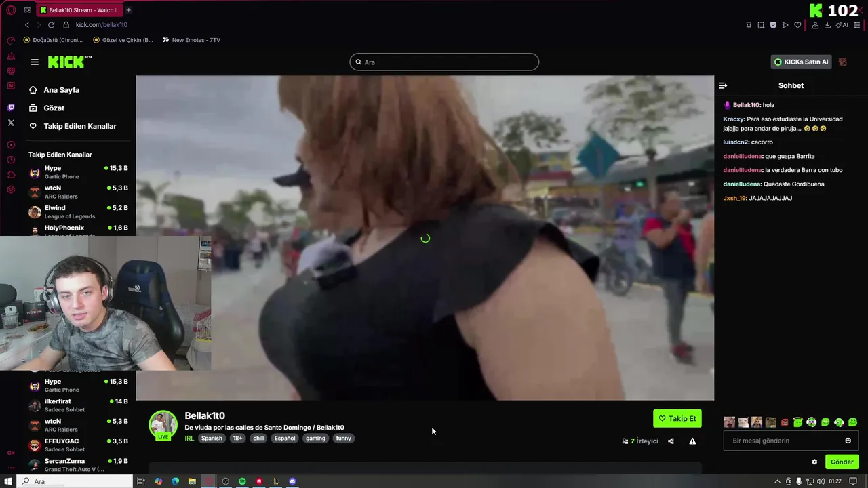Click the kick.com address bar
Viewport: 868px width, 488px height.
coord(102,25)
